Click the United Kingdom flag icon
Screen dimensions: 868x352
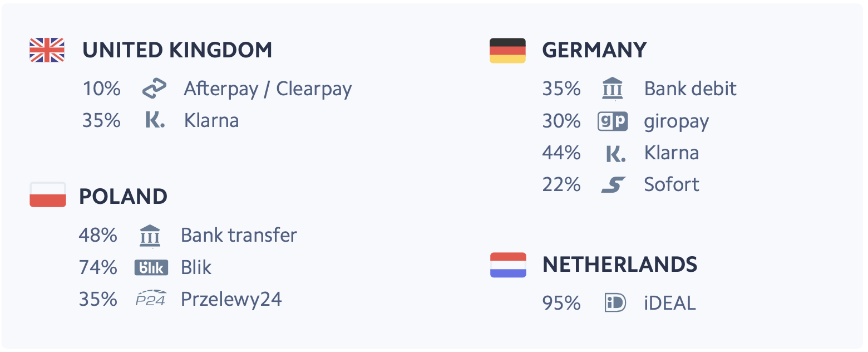(47, 50)
